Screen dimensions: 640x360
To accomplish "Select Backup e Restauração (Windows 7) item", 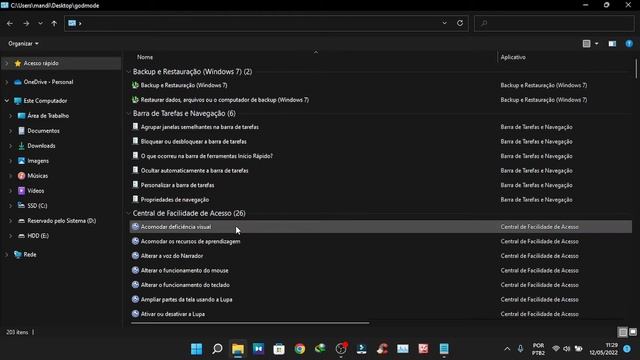I will pyautogui.click(x=184, y=85).
